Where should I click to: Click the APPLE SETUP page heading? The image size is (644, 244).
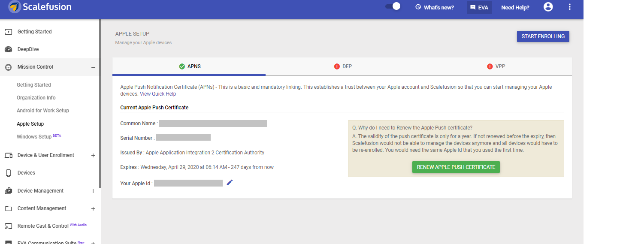133,33
